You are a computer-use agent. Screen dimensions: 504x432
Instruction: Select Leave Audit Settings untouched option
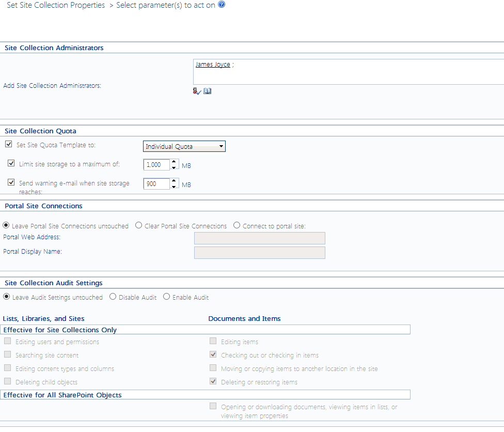[6, 297]
